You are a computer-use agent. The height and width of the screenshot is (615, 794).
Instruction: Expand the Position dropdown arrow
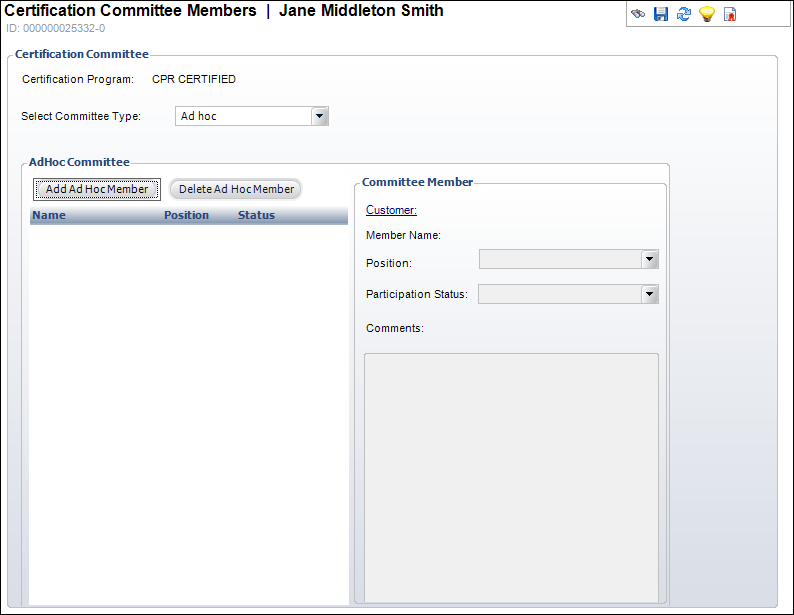[x=649, y=260]
